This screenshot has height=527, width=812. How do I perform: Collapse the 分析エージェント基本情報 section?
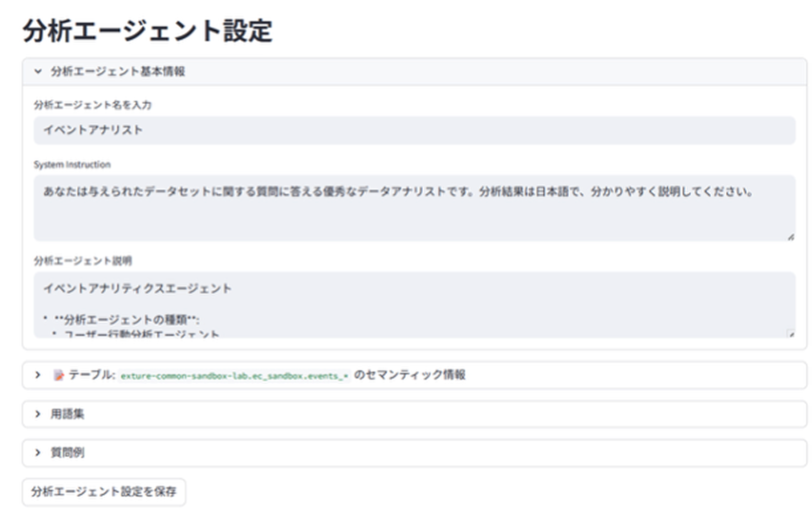414,71
